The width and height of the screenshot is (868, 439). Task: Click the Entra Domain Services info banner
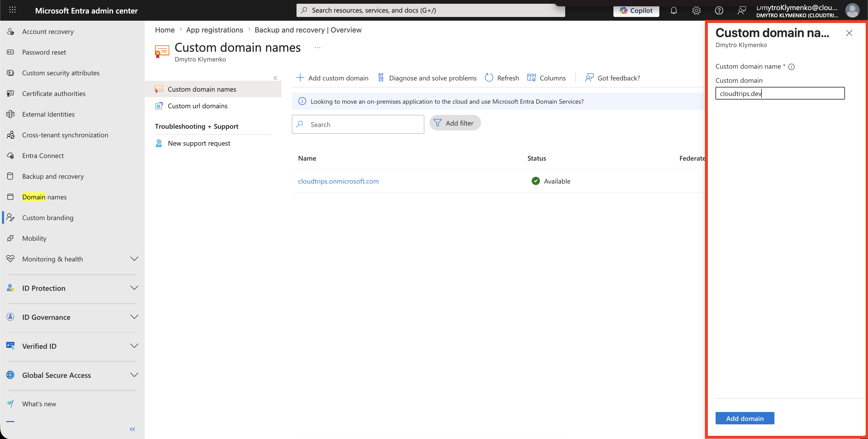[x=498, y=101]
